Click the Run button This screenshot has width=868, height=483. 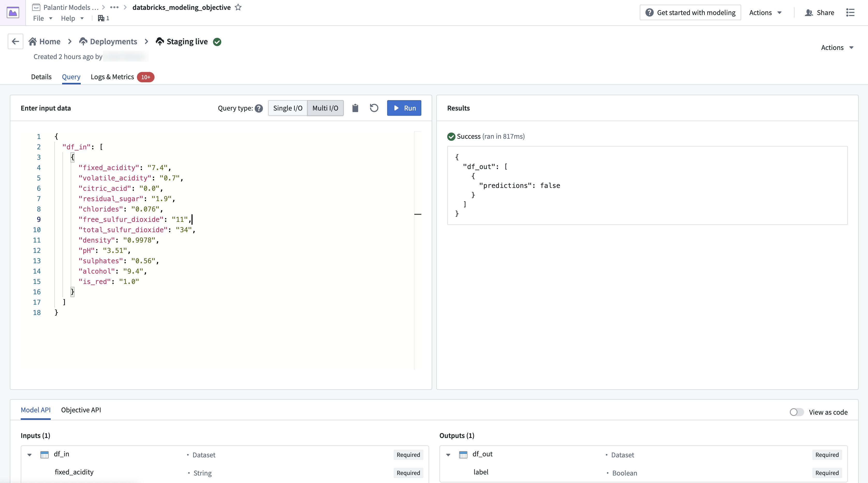click(x=404, y=108)
